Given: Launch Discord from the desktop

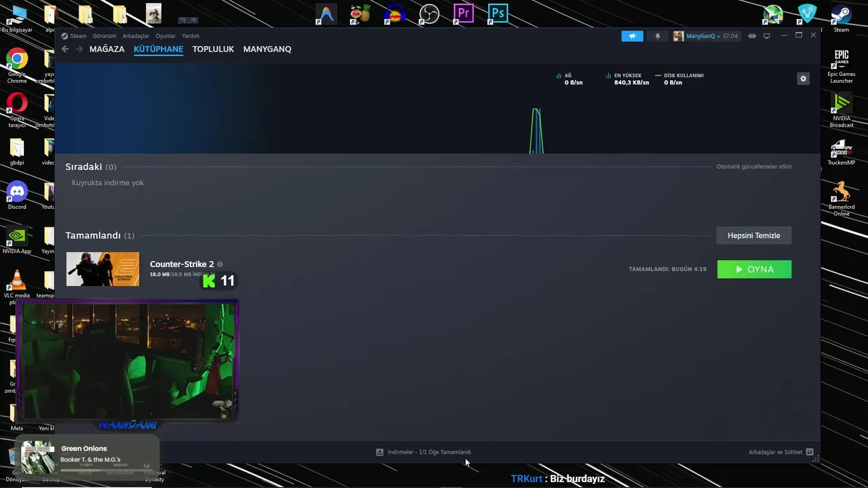Looking at the screenshot, I should (x=17, y=196).
